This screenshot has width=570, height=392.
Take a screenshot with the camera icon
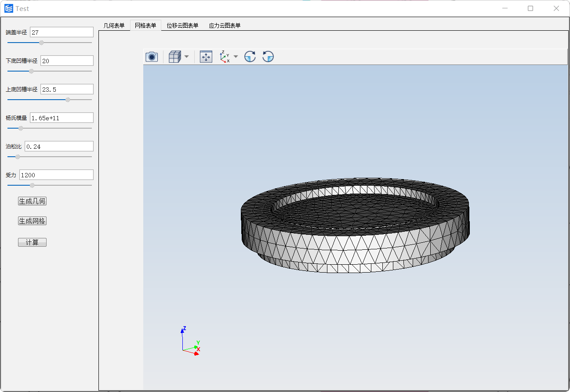[152, 57]
